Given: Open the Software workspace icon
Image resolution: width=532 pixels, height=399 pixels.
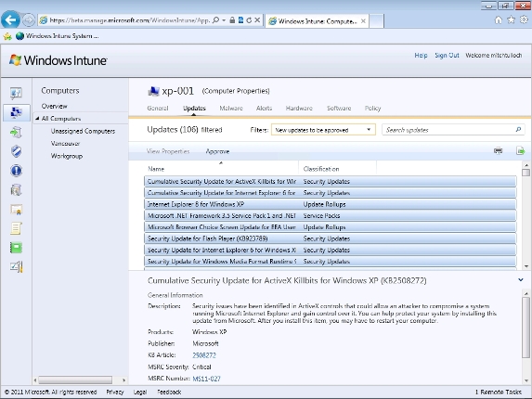Looking at the screenshot, I should (16, 190).
